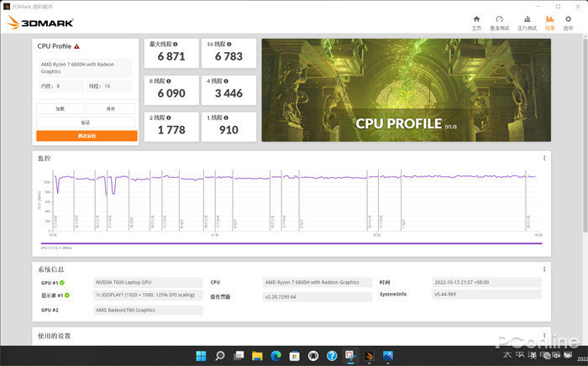This screenshot has width=588, height=366.
Task: Click green check icon next to GPU #1
Action: coord(62,282)
